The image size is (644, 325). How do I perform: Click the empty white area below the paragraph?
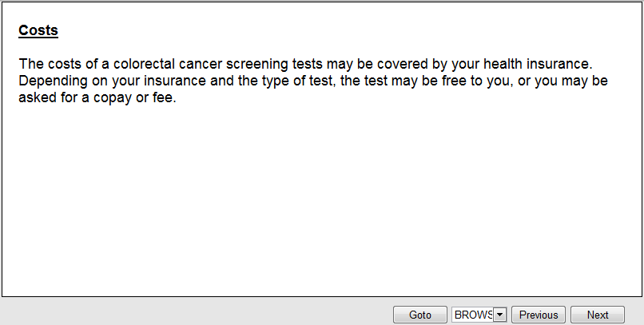click(x=320, y=208)
